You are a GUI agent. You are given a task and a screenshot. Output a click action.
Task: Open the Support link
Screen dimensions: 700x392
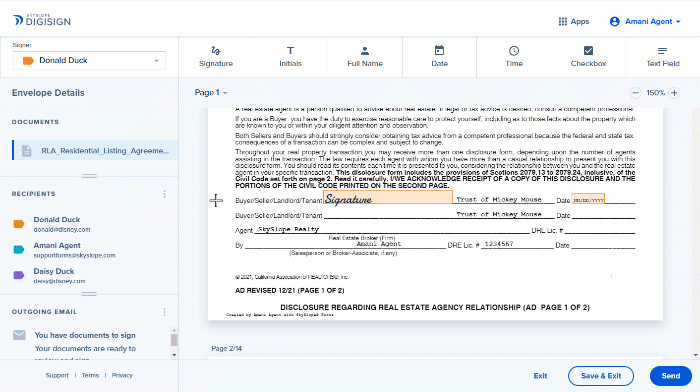(57, 375)
